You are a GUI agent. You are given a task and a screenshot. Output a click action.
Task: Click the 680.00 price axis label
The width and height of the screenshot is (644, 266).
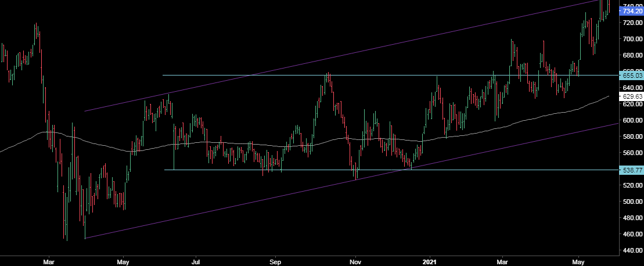coord(632,55)
